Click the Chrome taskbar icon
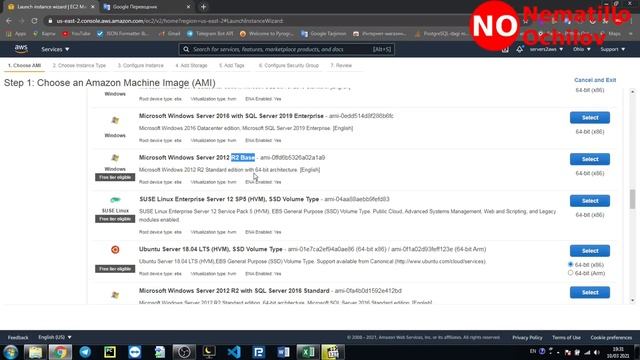640x360 pixels. [60, 352]
